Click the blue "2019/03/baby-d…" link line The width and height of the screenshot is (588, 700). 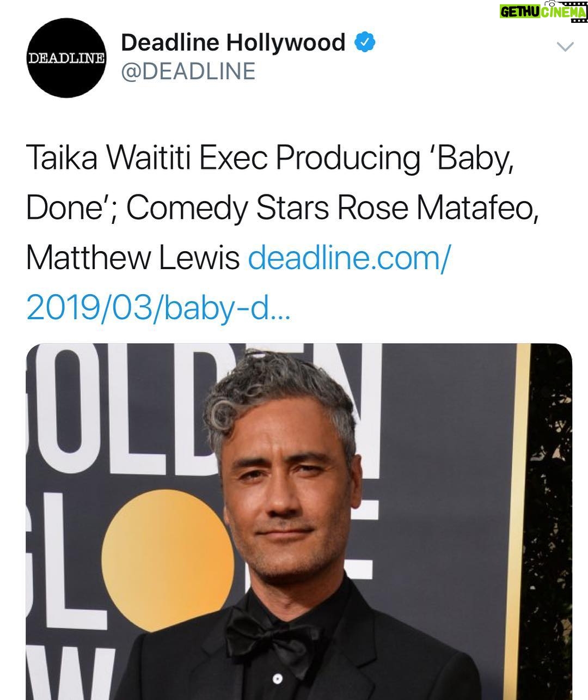coord(158,308)
